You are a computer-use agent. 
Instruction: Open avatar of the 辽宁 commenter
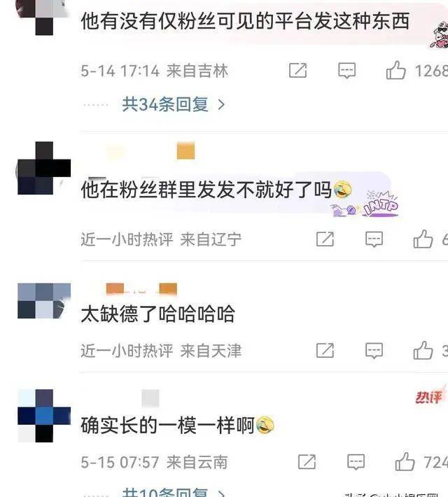(x=44, y=168)
